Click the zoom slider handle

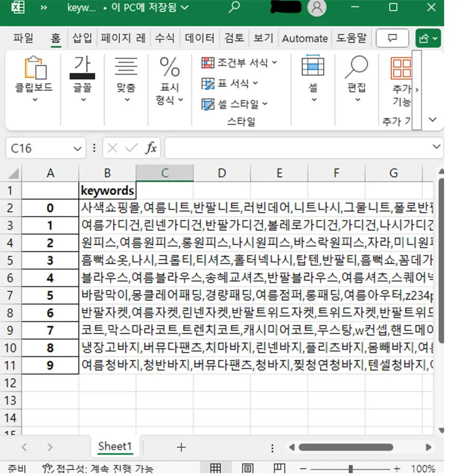tap(351, 469)
